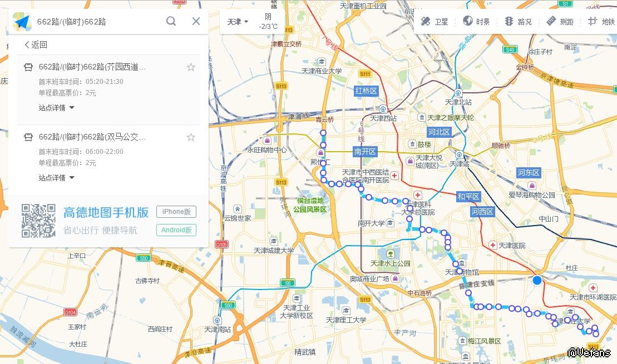Open the 天津 city dropdown
Viewport: 617px width, 364px height.
[238, 22]
